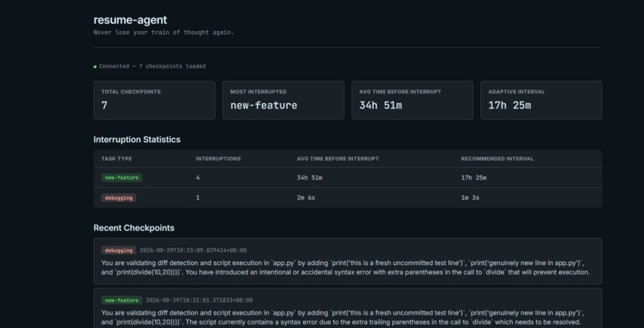
Task: Click the Recent Checkpoints heading
Action: (134, 228)
